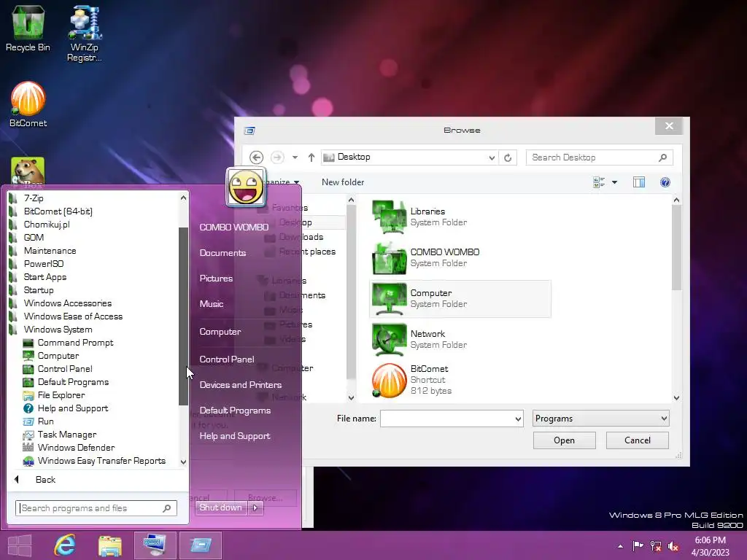Click the muted volume tray icon
747x560 pixels.
point(673,545)
